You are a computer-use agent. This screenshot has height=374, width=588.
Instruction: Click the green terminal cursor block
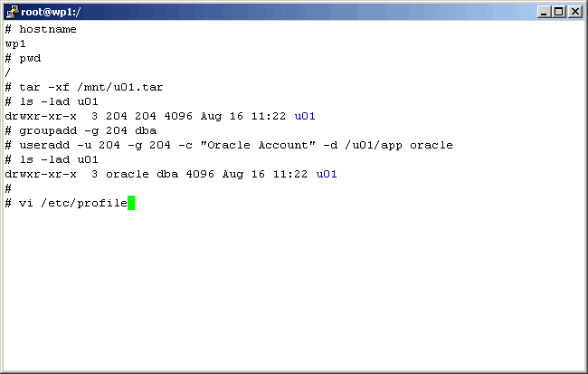pos(131,203)
